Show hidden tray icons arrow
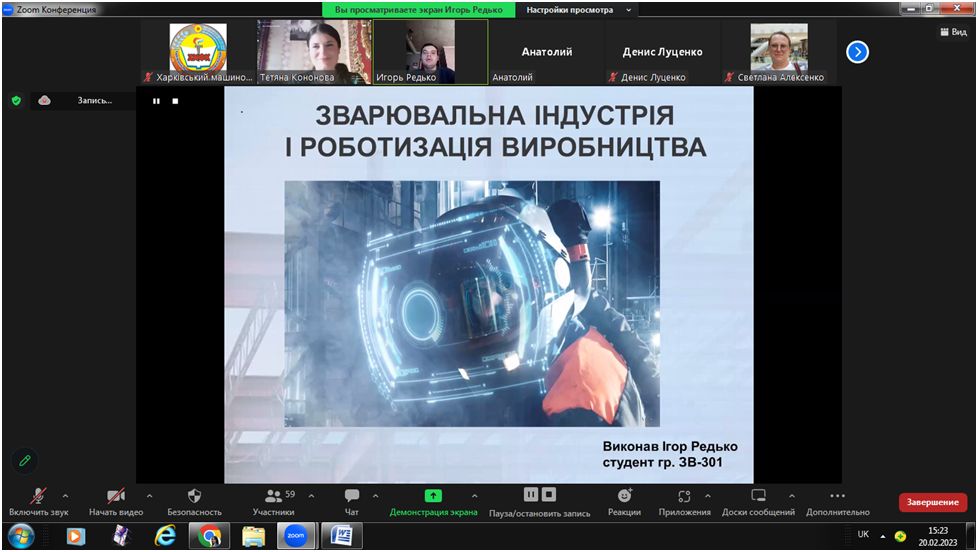 (x=883, y=536)
